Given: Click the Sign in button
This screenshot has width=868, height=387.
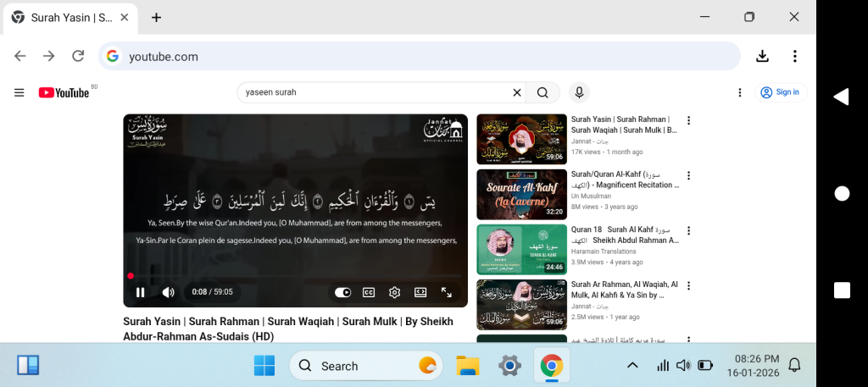Looking at the screenshot, I should [x=780, y=92].
